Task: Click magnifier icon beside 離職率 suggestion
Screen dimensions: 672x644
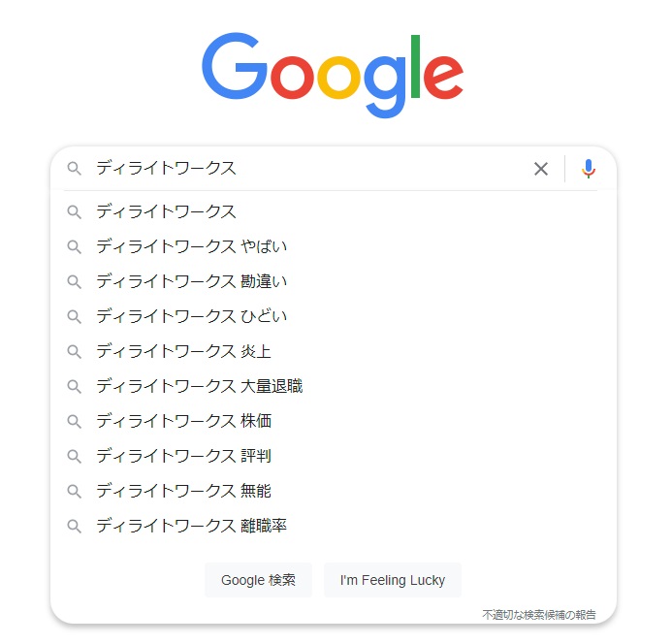Action: pyautogui.click(x=74, y=526)
